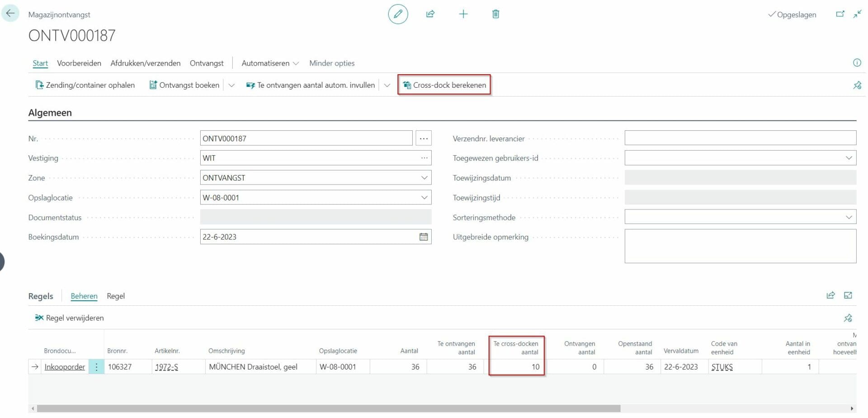Open the Zone dropdown

pos(424,178)
